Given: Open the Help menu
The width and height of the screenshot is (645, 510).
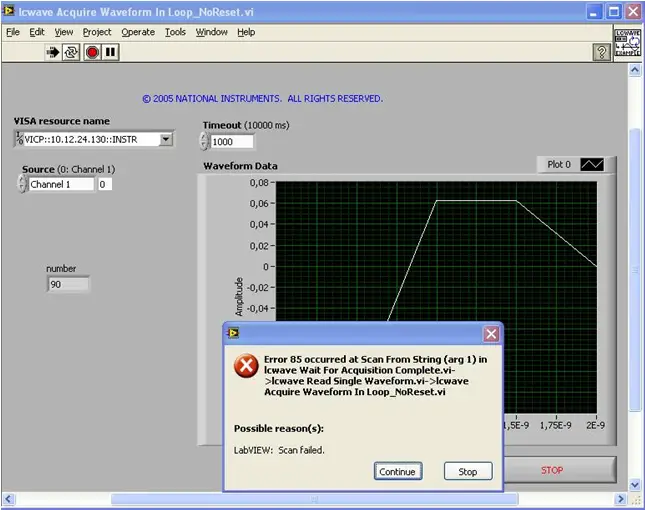Looking at the screenshot, I should click(x=246, y=32).
